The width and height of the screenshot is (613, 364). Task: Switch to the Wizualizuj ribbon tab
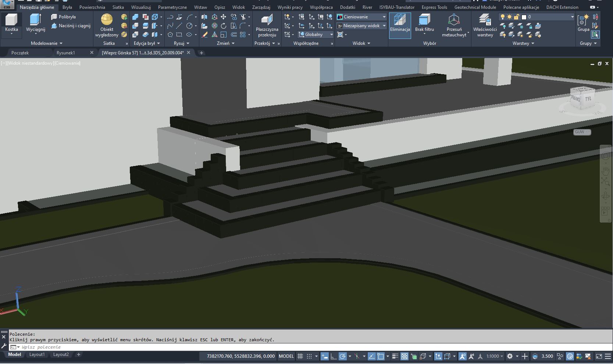pyautogui.click(x=140, y=7)
